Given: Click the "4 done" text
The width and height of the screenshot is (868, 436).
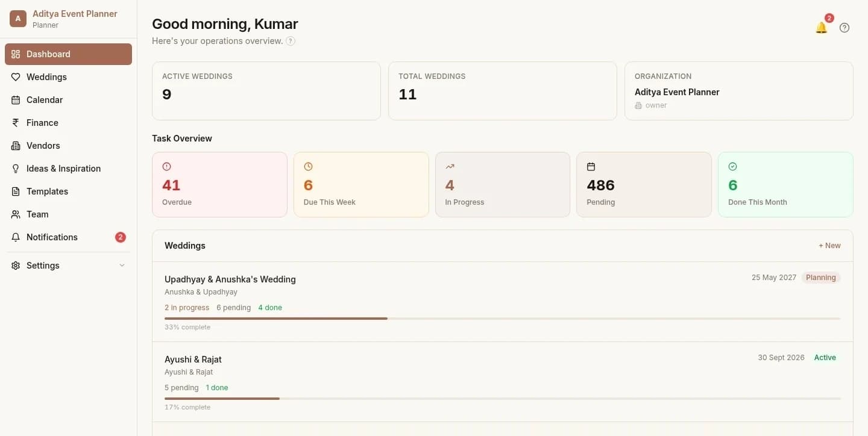Looking at the screenshot, I should pyautogui.click(x=270, y=308).
